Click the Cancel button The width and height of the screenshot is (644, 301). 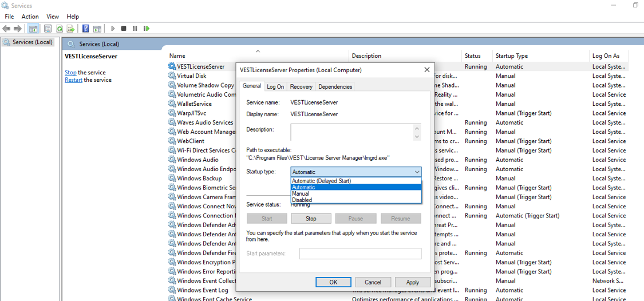[x=373, y=282]
